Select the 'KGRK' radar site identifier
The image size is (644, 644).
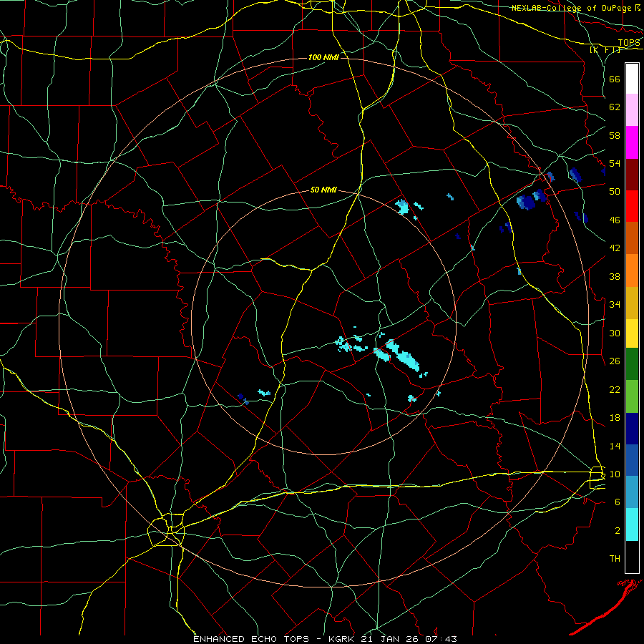(x=342, y=639)
